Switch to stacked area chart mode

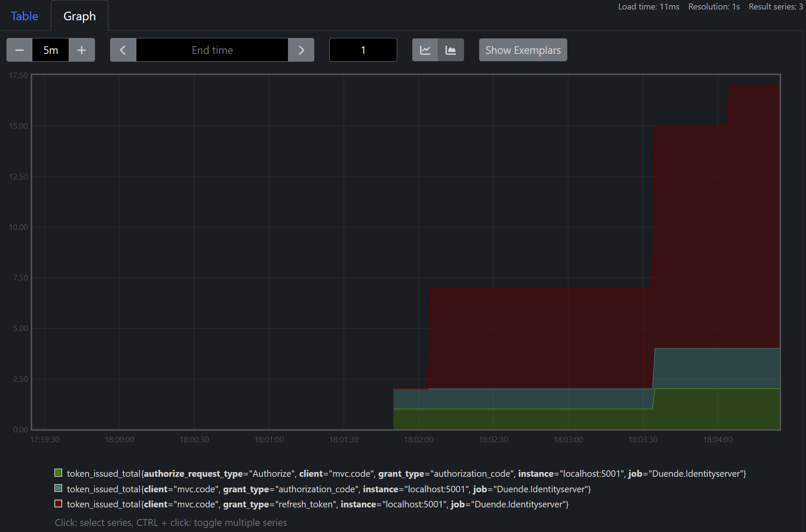[451, 50]
